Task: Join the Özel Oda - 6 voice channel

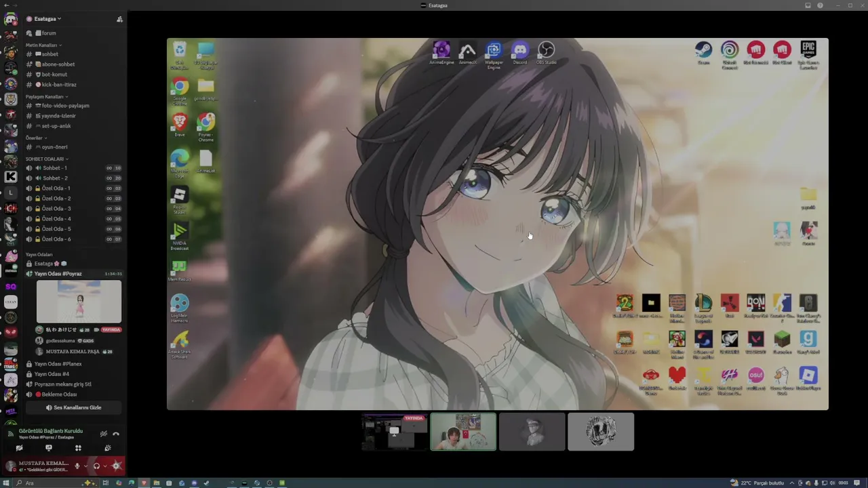Action: tap(73, 239)
